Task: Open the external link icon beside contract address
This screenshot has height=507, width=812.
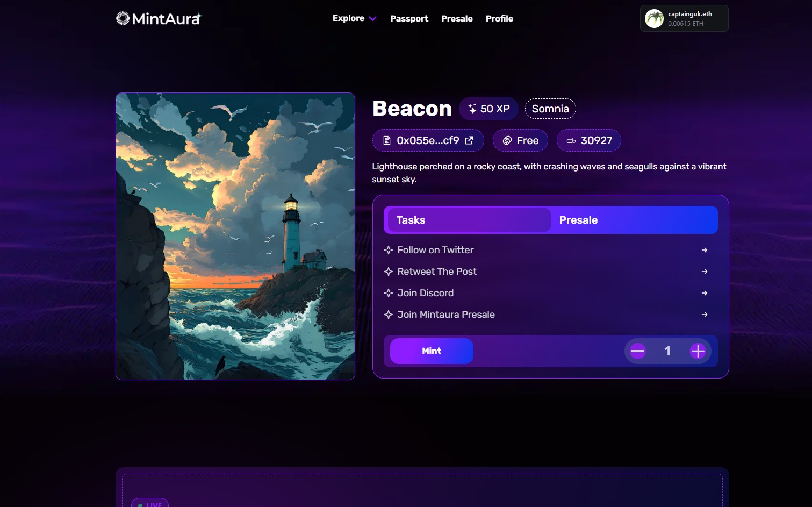Action: pos(469,140)
